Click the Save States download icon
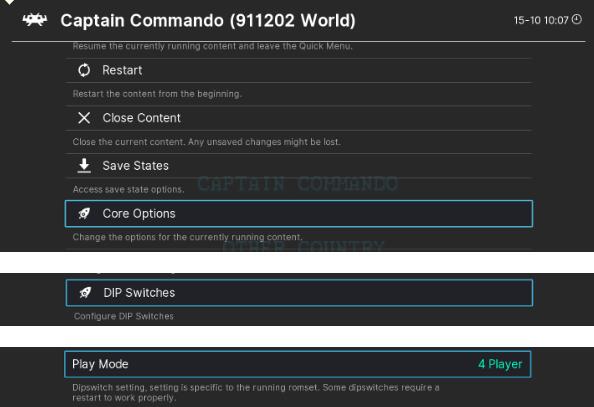This screenshot has height=407, width=594. pos(84,166)
